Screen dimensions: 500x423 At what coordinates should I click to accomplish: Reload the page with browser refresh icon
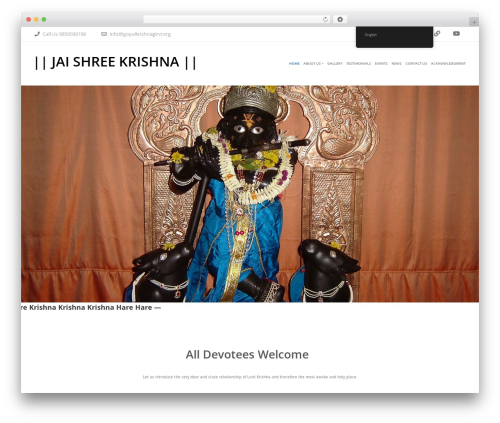(x=325, y=20)
